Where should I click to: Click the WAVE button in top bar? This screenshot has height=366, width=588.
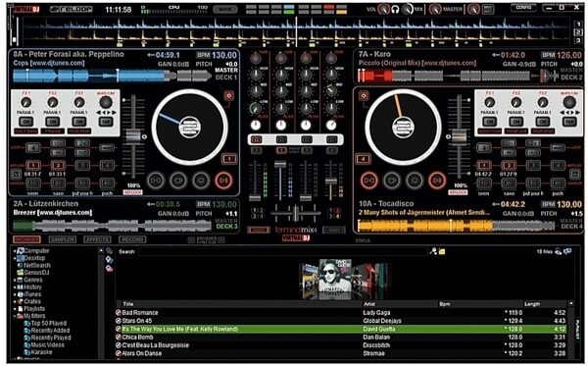225,10
